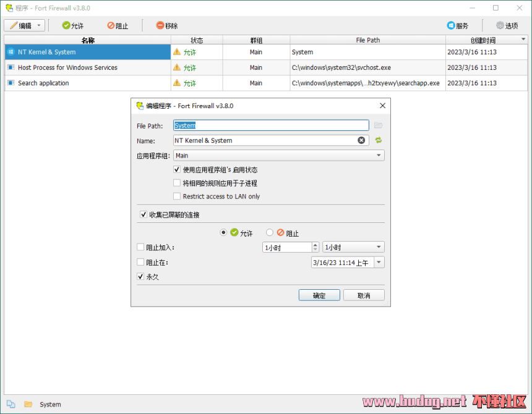Screen dimensions: 532x414
Task: Click the 取消 (Cancel) button
Action: click(364, 295)
